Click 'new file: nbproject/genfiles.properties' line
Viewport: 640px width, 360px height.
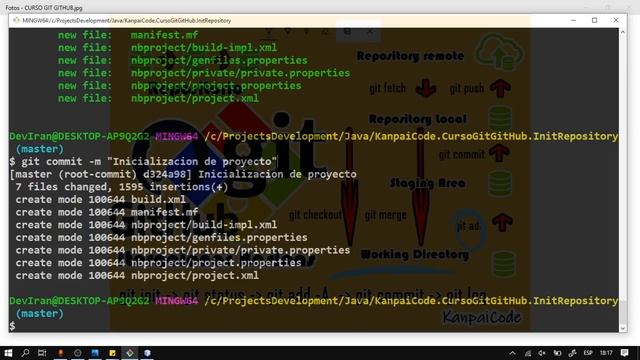click(182, 60)
